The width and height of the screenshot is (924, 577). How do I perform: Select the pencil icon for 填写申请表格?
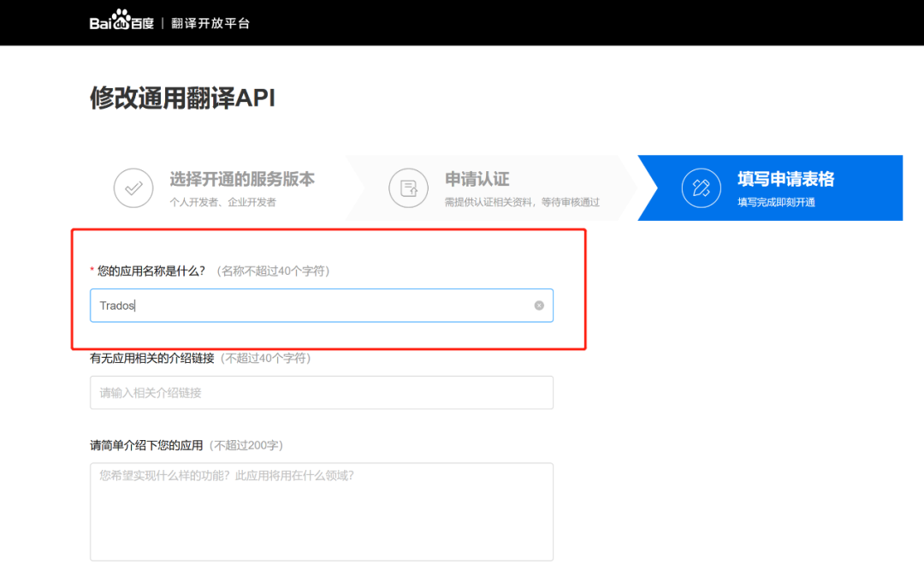702,188
